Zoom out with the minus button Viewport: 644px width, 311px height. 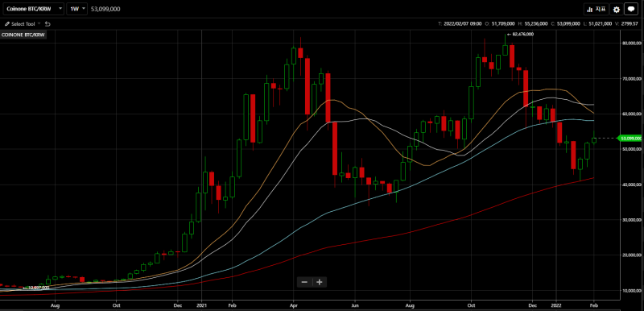point(304,282)
